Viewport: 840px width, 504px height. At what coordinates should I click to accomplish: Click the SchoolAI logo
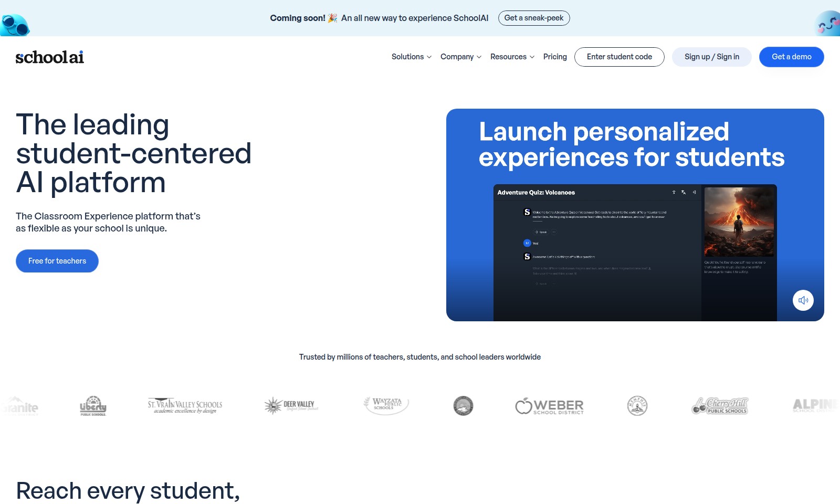click(x=50, y=57)
